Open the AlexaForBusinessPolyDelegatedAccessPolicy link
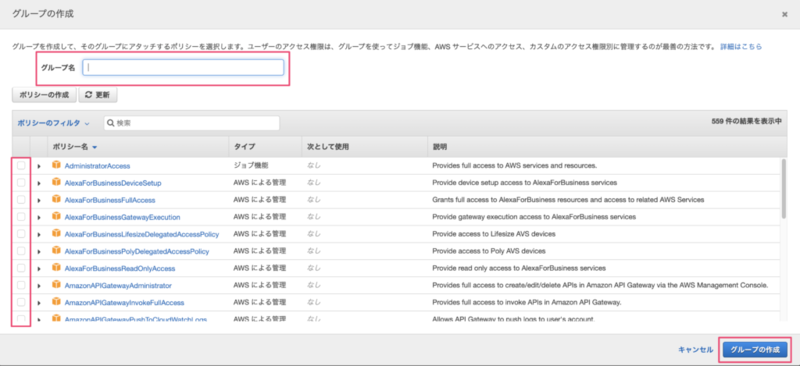Image resolution: width=800 pixels, height=366 pixels. 137,252
